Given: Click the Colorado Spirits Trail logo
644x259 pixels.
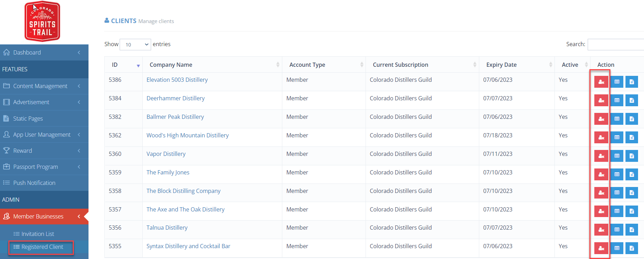Looking at the screenshot, I should coord(42,22).
